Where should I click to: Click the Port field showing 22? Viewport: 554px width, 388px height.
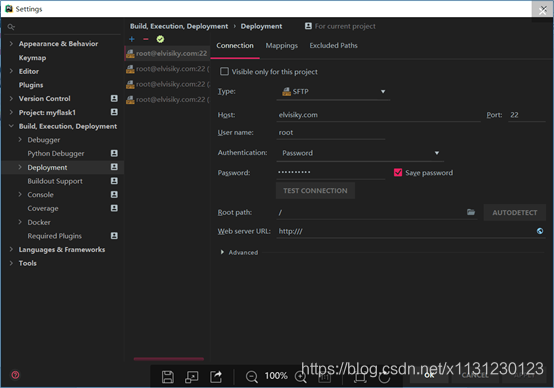click(527, 115)
